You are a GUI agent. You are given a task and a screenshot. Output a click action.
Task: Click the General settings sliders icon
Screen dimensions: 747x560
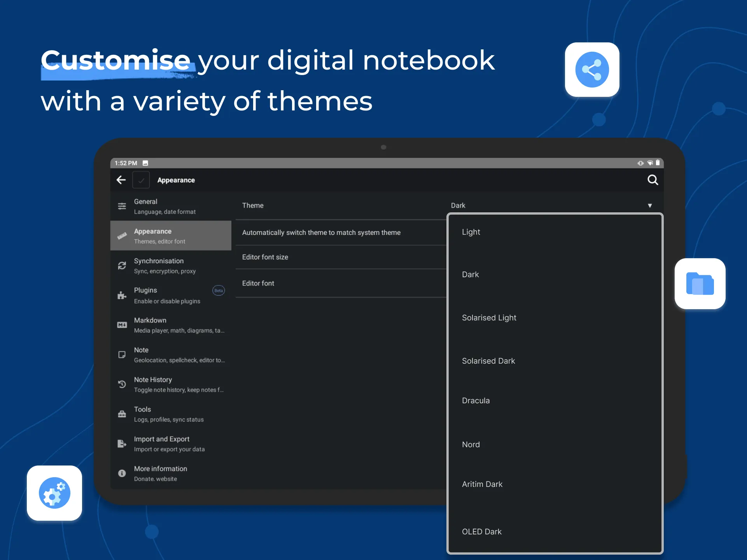point(122,206)
